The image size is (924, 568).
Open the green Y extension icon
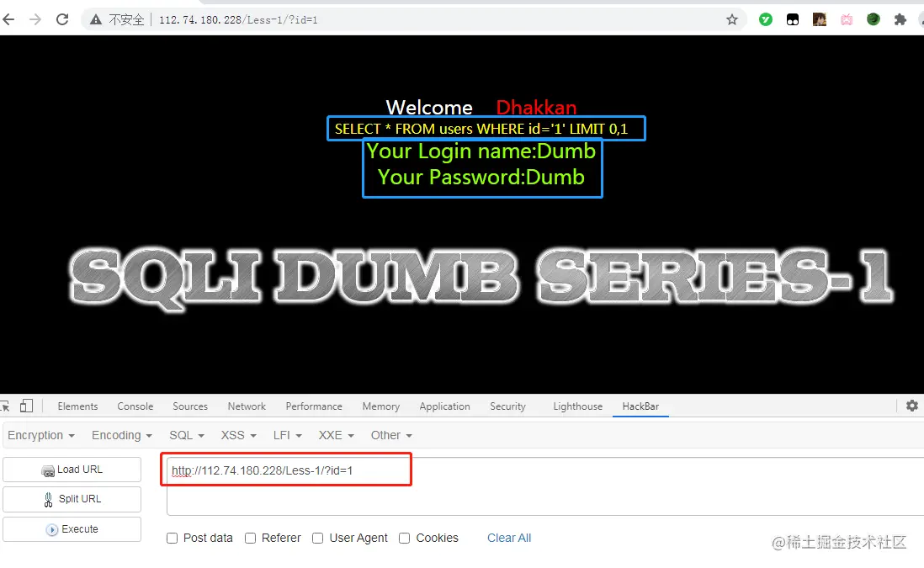pos(766,19)
